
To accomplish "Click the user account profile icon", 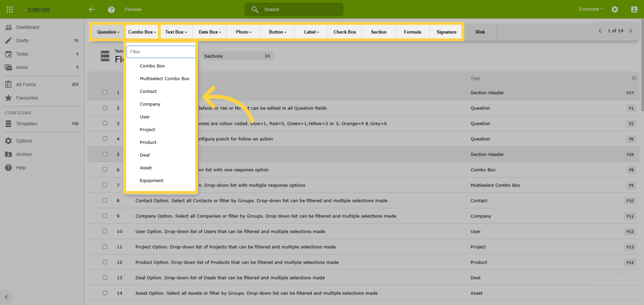I will tap(634, 9).
